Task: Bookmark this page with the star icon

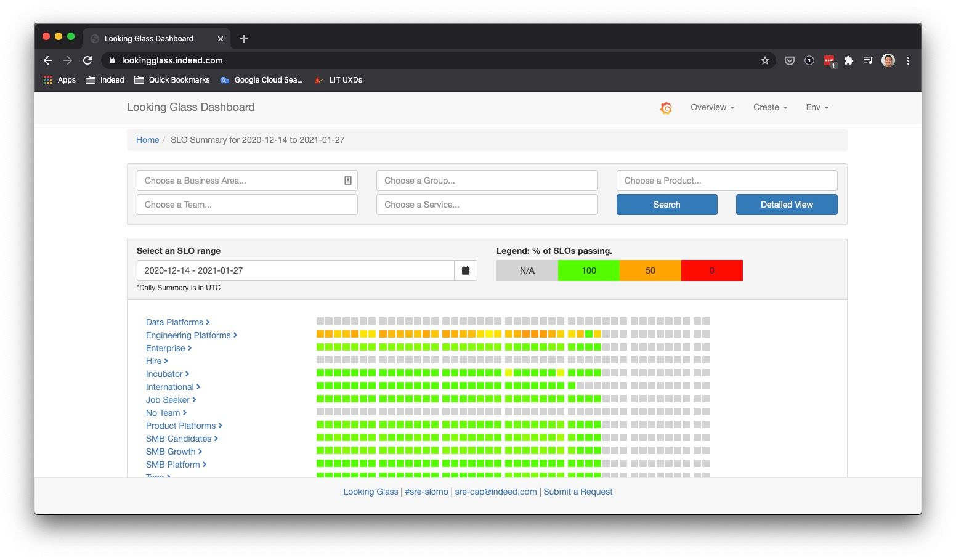Action: click(x=765, y=60)
